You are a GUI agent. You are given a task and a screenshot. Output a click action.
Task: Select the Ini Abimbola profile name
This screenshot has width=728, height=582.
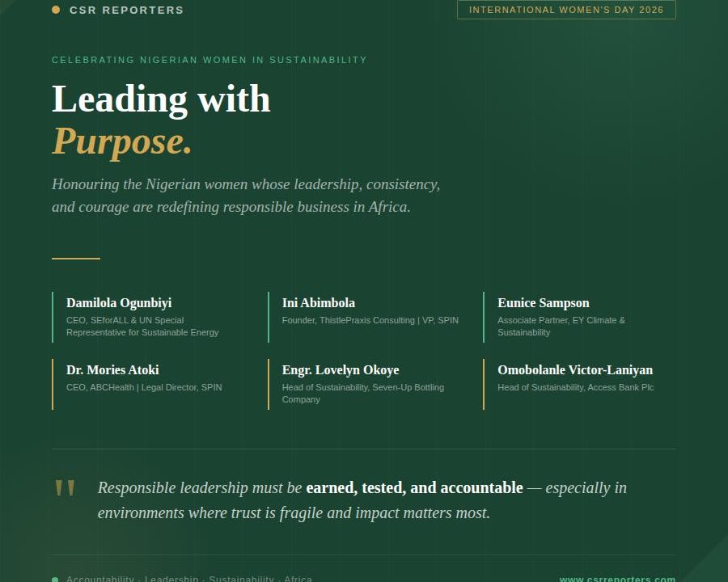click(x=318, y=303)
